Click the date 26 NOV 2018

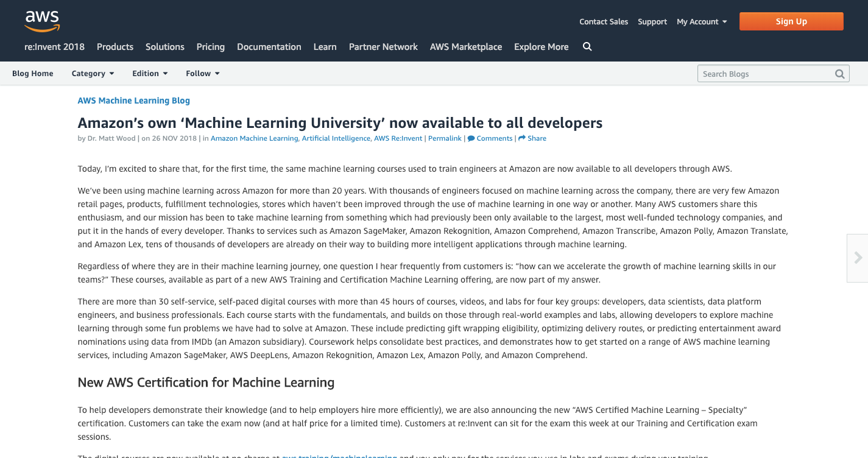[174, 138]
